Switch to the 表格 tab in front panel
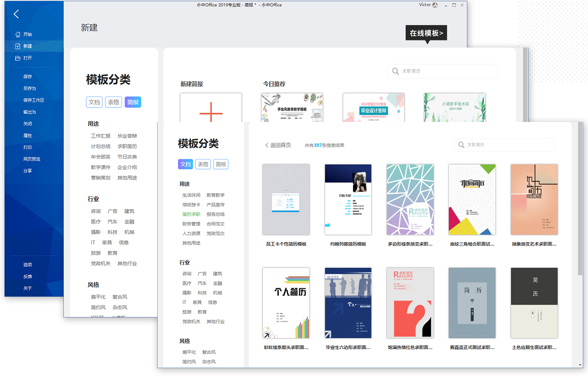Screen dimensions: 588x376 point(203,164)
